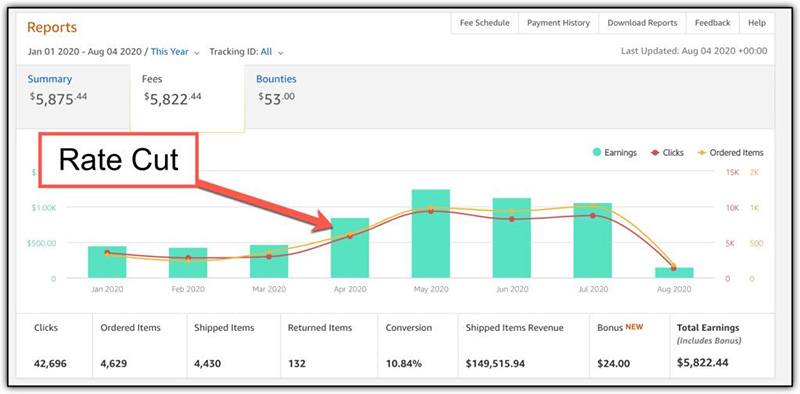Screen dimensions: 800x394
Task: Click the Jan 01 2020 - Aug 04 2020 date text
Action: (x=85, y=52)
